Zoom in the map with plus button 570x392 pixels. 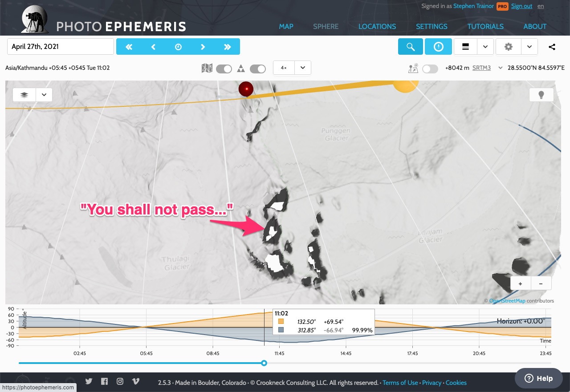520,283
